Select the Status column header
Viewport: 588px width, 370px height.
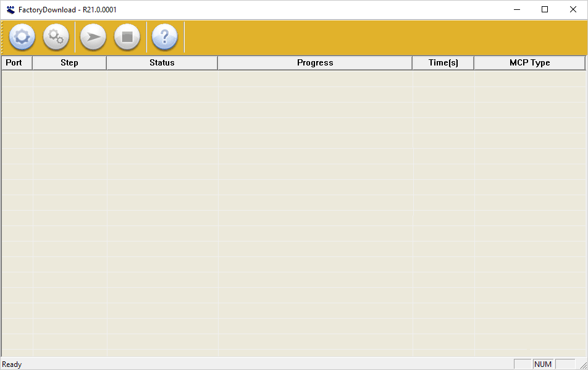coord(162,62)
